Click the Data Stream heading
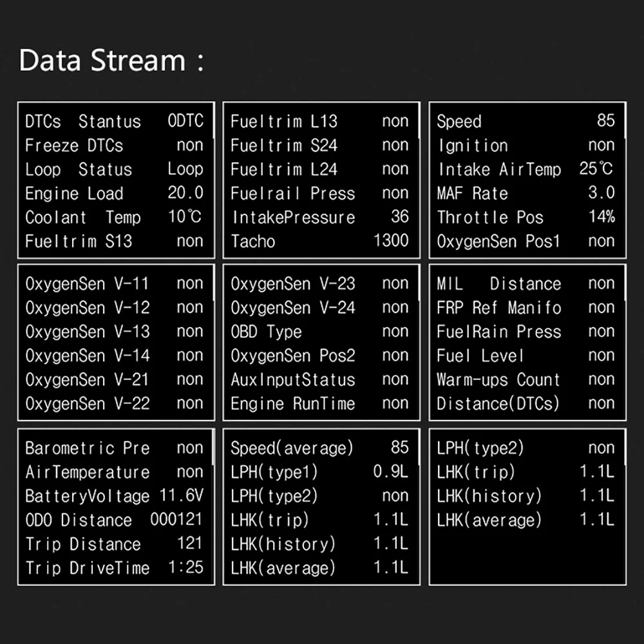Image resolution: width=644 pixels, height=644 pixels. click(x=111, y=61)
